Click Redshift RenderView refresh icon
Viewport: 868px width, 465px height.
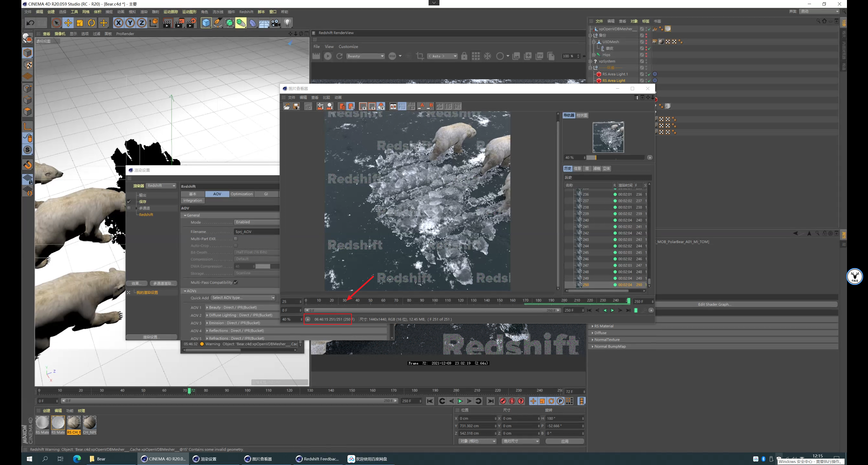click(x=339, y=56)
